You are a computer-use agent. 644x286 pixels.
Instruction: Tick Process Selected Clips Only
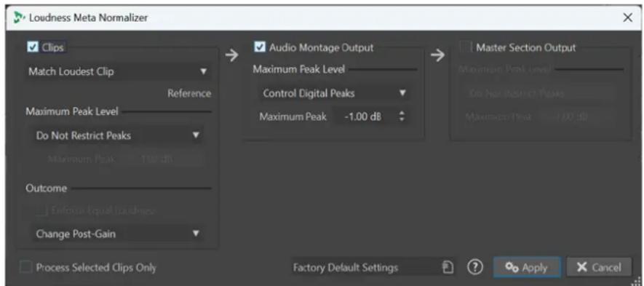[26, 268]
